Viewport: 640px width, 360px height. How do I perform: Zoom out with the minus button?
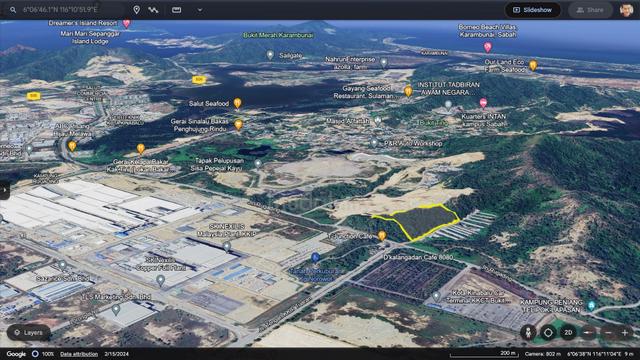pos(608,333)
